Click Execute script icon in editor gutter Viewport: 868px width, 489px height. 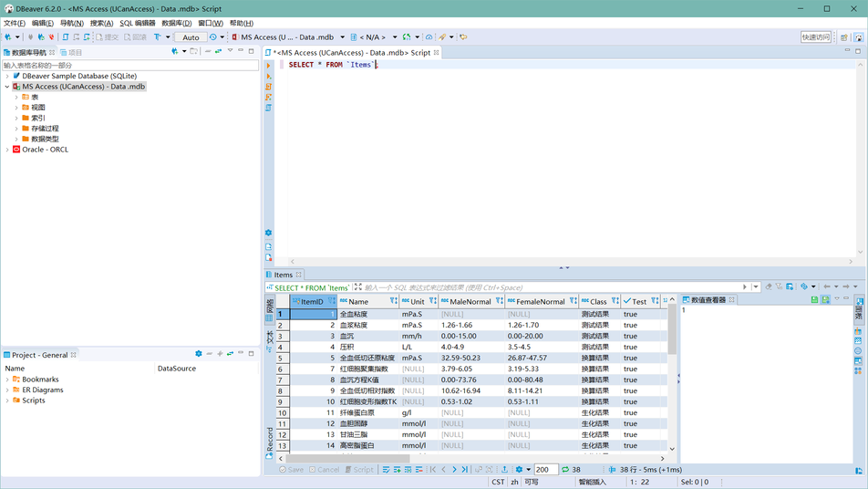click(268, 87)
